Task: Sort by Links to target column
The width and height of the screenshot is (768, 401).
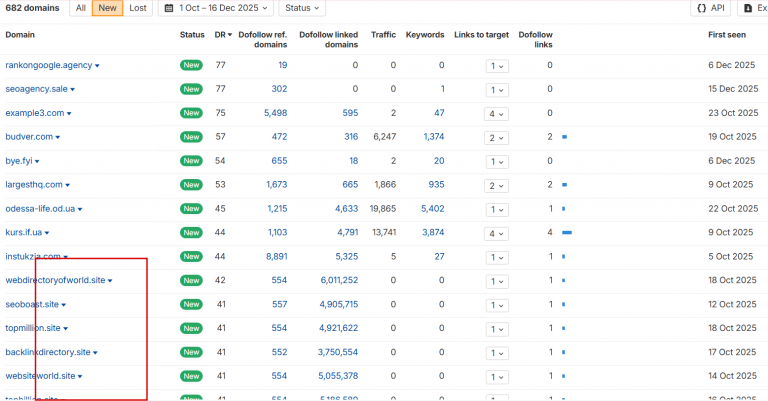Action: [x=481, y=35]
